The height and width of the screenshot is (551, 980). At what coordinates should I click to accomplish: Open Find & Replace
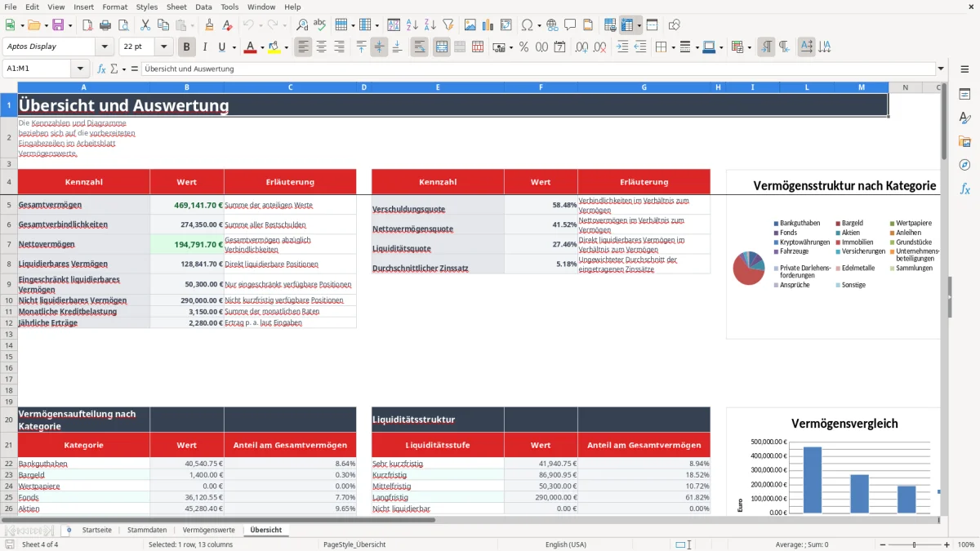tap(302, 25)
